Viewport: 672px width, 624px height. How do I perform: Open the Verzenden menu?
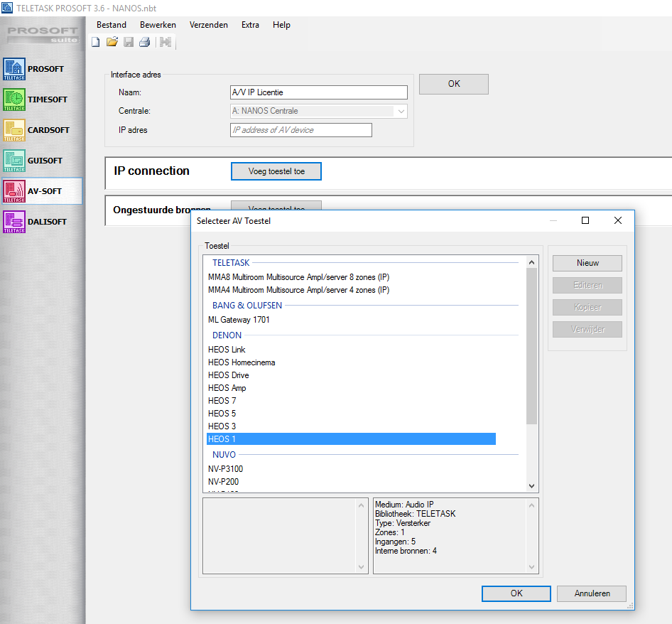[209, 25]
